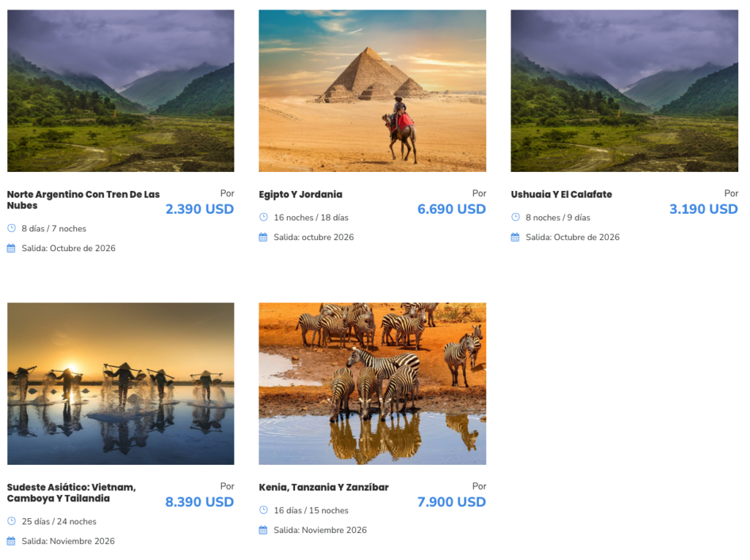
Task: Click clock icon beside 8 noches / 9 días
Action: tap(515, 217)
